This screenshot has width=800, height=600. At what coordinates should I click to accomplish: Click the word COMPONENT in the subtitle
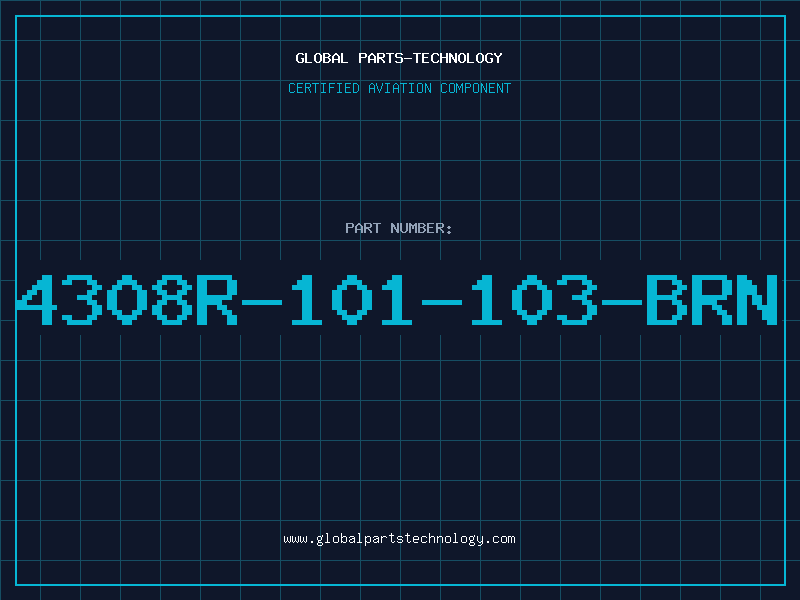[x=476, y=88]
